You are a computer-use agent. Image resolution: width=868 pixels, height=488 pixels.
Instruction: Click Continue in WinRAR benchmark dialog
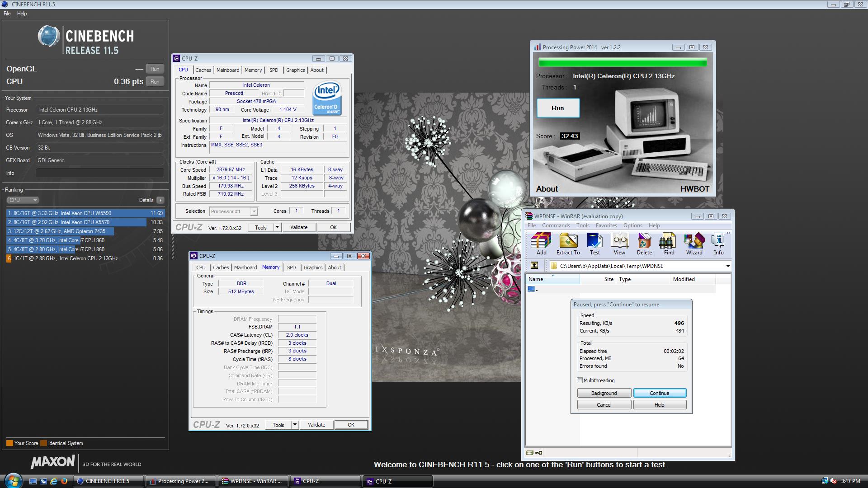[660, 393]
